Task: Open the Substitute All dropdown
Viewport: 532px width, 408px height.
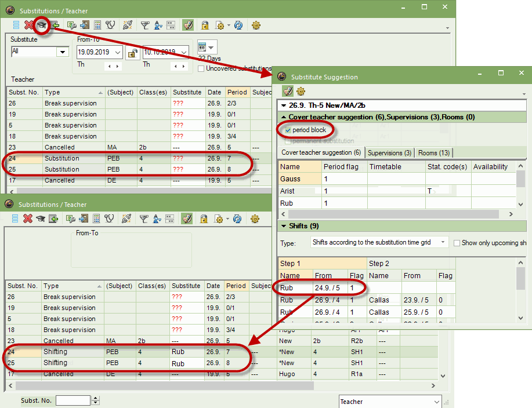Action: coord(63,52)
